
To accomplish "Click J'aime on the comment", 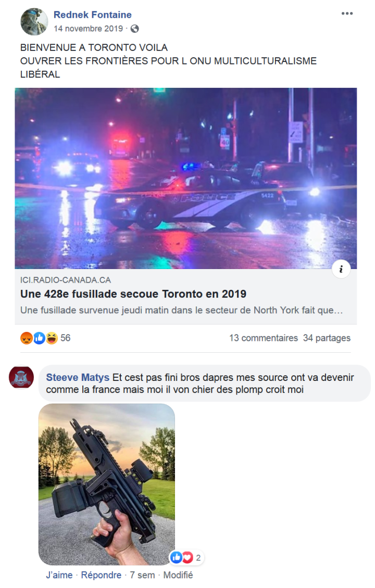I will [59, 575].
